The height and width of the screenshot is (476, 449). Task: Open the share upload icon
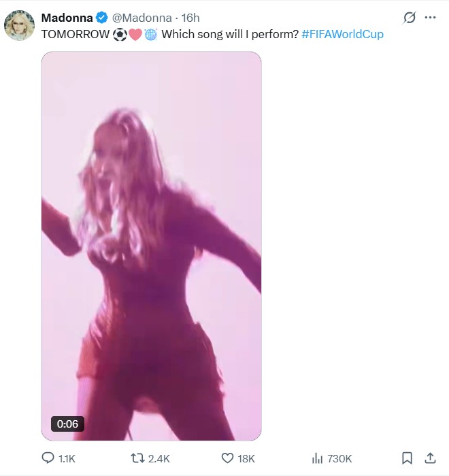(x=430, y=458)
